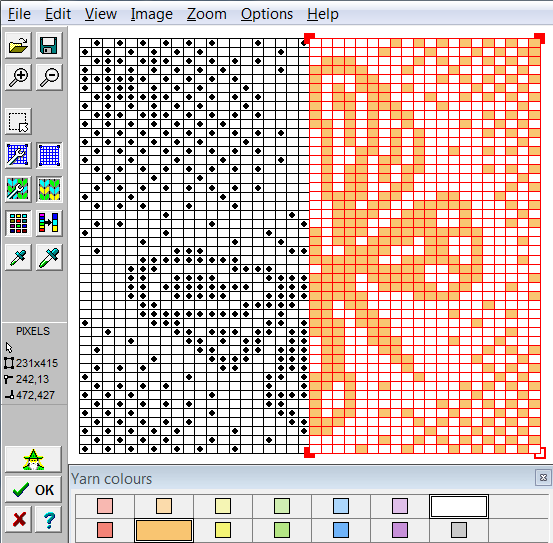The width and height of the screenshot is (553, 543).
Task: Click the PIXELS units label
Action: (x=33, y=331)
